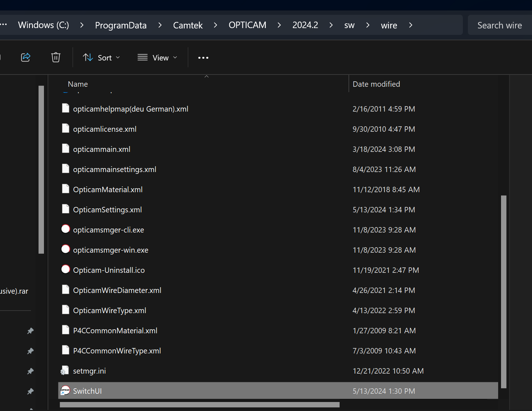The height and width of the screenshot is (411, 532).
Task: Show hidden breadcrumb path via ellipsis
Action: pyautogui.click(x=4, y=24)
